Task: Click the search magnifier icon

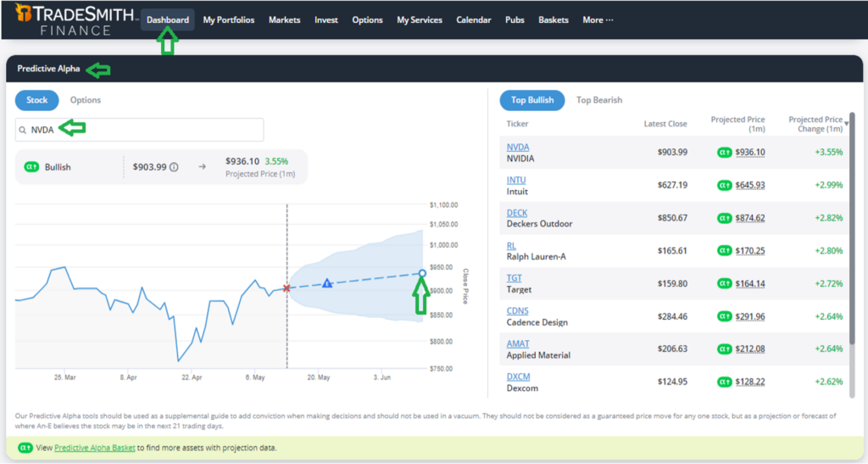Action: (x=23, y=130)
